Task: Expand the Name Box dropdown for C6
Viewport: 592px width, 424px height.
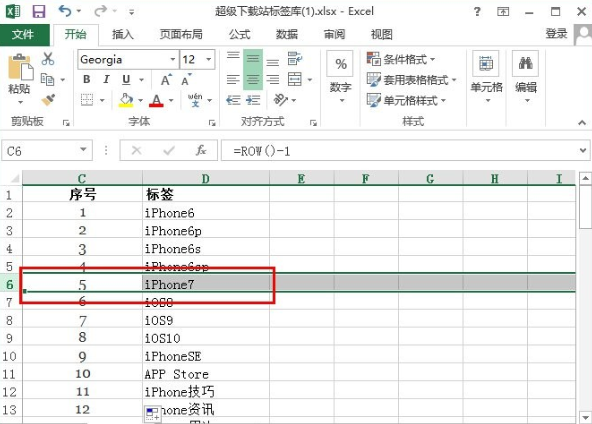Action: click(x=83, y=150)
